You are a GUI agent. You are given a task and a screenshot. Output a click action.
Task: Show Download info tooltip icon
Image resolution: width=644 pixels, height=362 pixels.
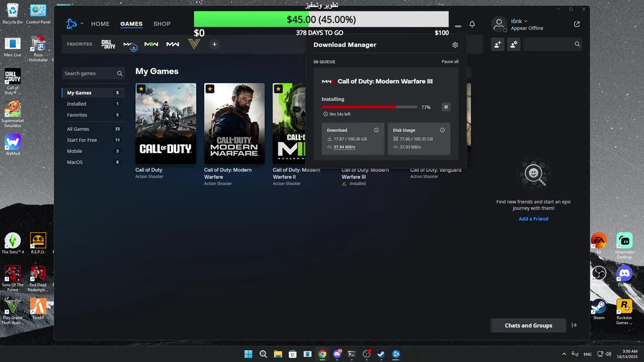[x=376, y=130]
